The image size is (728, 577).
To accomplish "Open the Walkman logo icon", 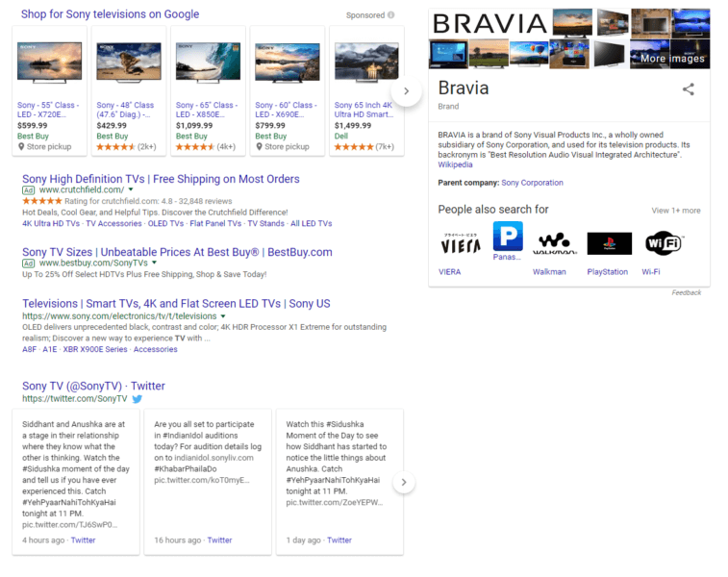I will [x=554, y=243].
